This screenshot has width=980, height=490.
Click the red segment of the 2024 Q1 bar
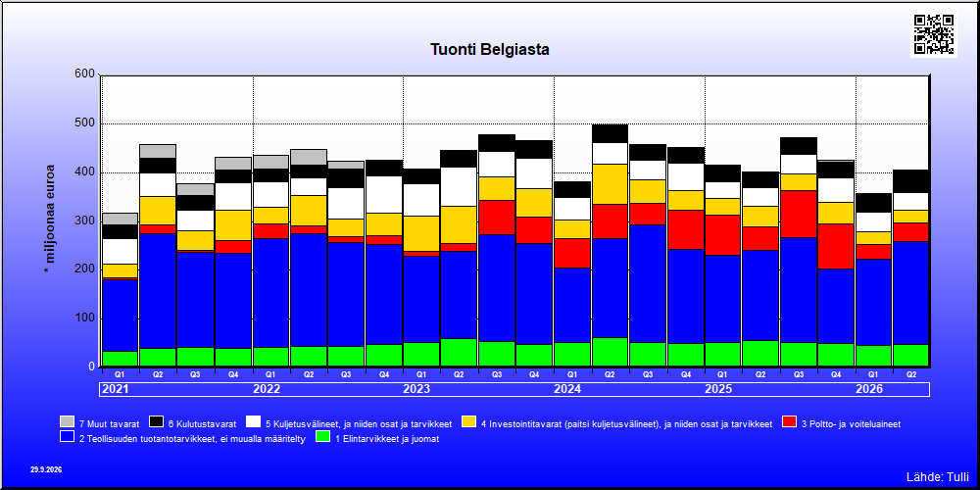coord(572,253)
